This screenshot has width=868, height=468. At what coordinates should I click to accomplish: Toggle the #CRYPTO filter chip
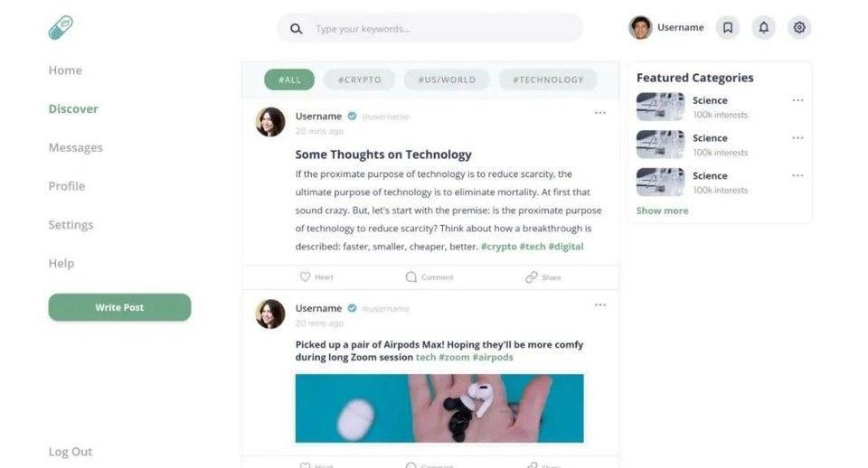[x=360, y=80]
